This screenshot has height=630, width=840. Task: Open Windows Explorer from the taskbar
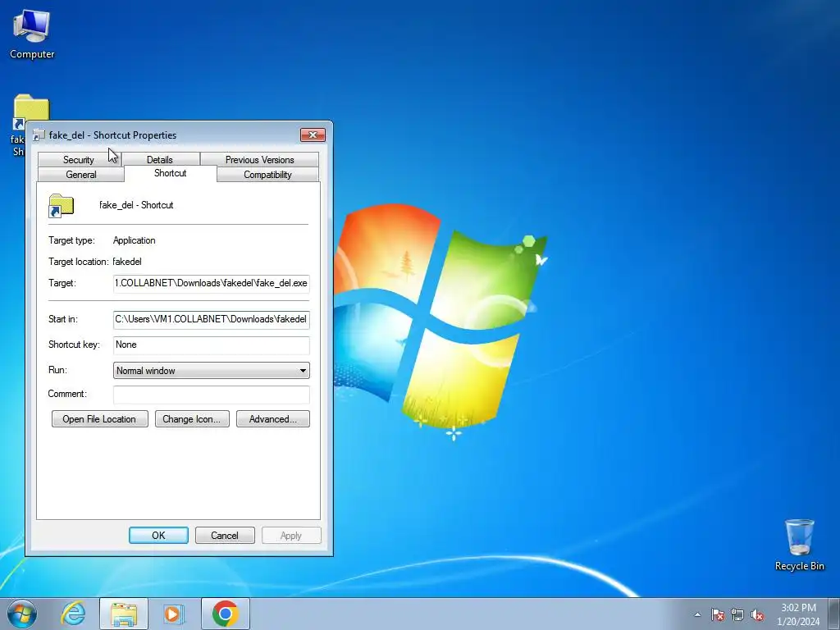coord(124,614)
